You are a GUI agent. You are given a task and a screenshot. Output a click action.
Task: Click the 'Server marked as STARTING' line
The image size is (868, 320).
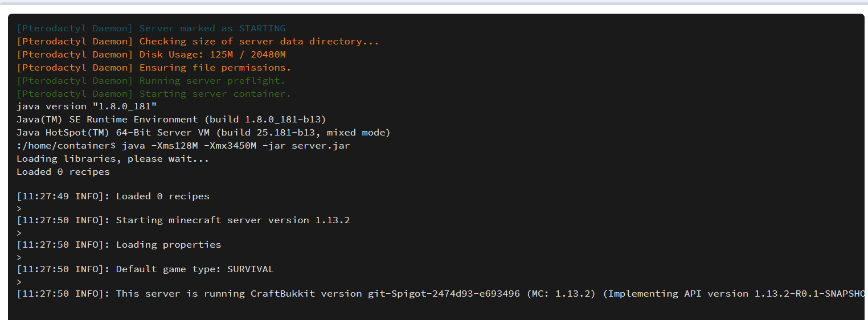point(151,28)
